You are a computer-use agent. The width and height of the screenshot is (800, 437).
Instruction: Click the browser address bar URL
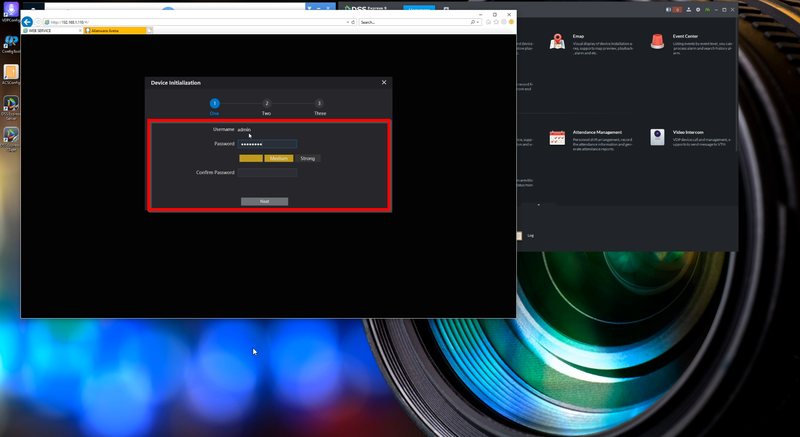70,22
